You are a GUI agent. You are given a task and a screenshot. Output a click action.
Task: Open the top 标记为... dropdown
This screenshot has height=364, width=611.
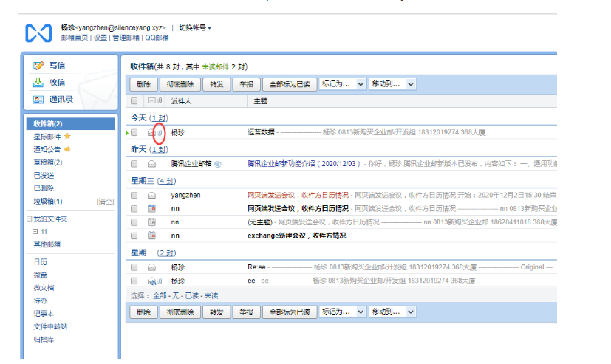pyautogui.click(x=343, y=84)
